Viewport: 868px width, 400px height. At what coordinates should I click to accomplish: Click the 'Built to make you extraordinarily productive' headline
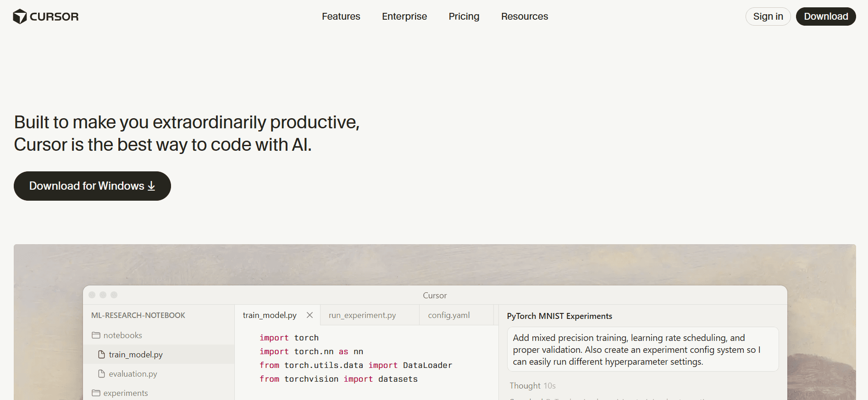click(x=187, y=122)
